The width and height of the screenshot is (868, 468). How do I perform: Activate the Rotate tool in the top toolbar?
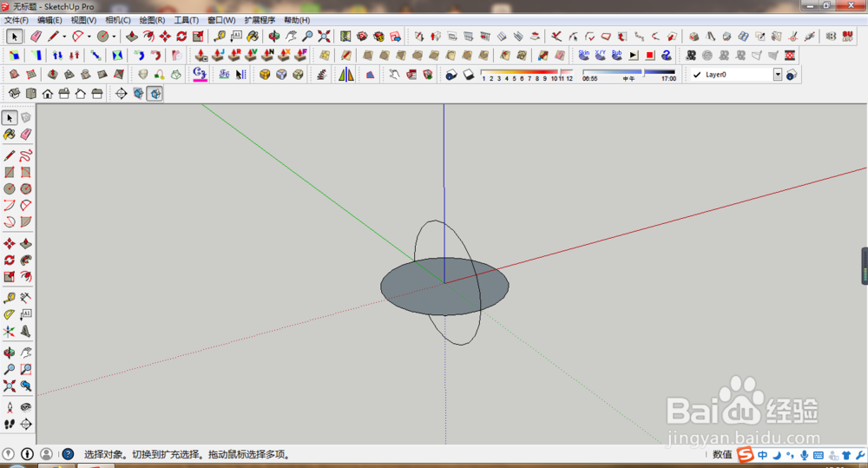[x=181, y=36]
